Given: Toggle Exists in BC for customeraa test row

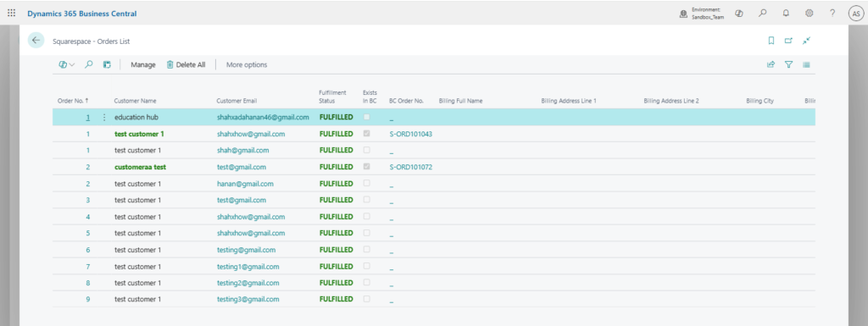Looking at the screenshot, I should point(366,166).
